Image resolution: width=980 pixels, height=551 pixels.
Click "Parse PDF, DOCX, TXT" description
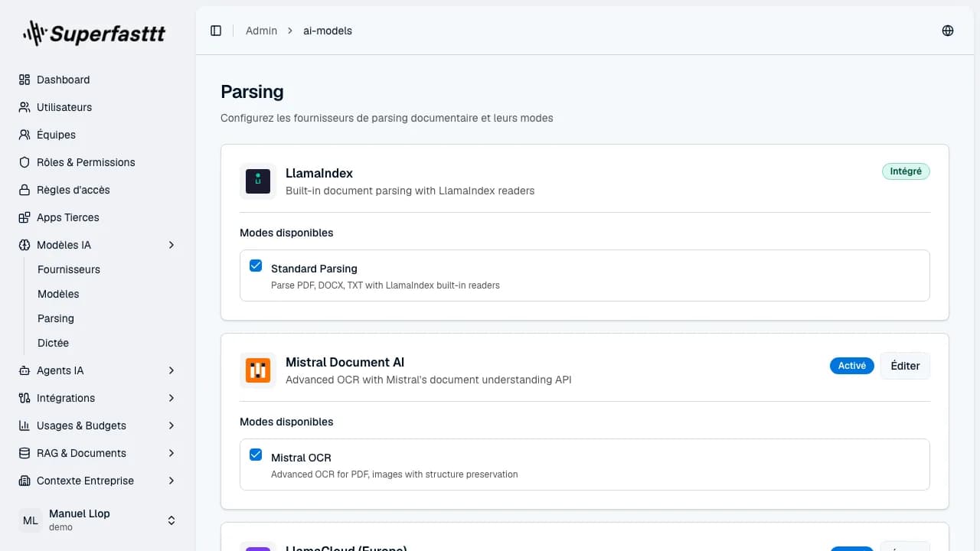(x=385, y=285)
